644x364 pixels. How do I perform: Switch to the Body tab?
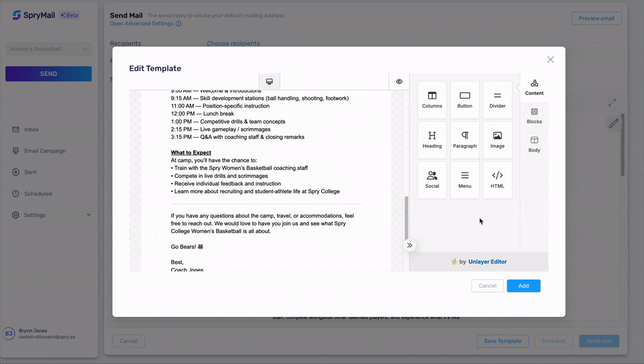(534, 144)
